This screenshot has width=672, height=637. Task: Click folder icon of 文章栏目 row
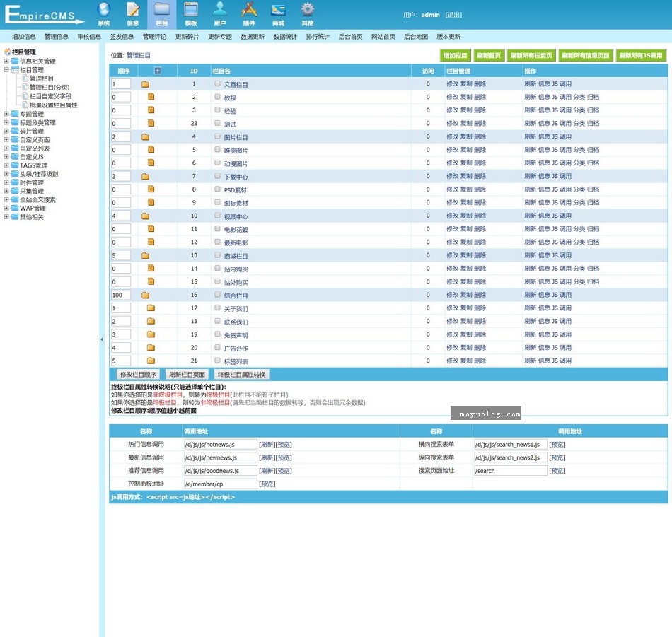145,84
